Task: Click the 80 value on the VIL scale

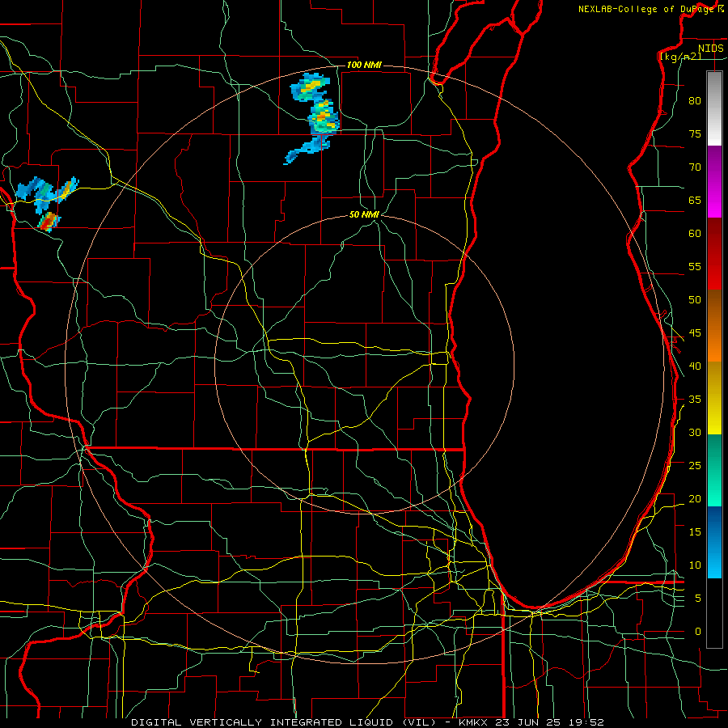Action: click(695, 101)
